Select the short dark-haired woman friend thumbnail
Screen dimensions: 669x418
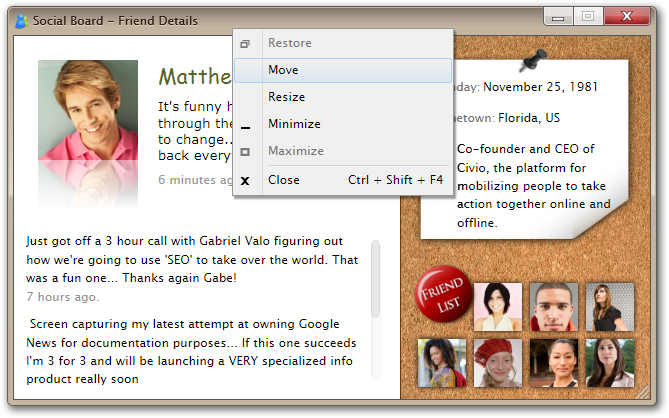coord(497,306)
